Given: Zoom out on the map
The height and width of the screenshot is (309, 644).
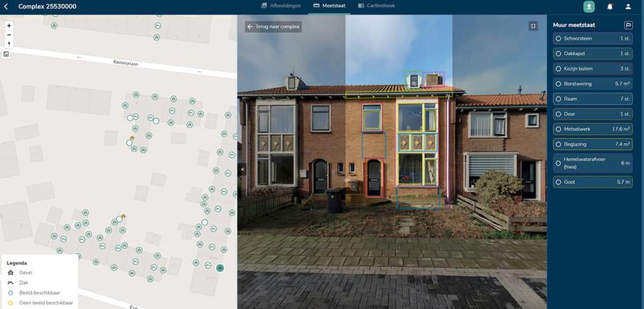Looking at the screenshot, I should tap(9, 35).
